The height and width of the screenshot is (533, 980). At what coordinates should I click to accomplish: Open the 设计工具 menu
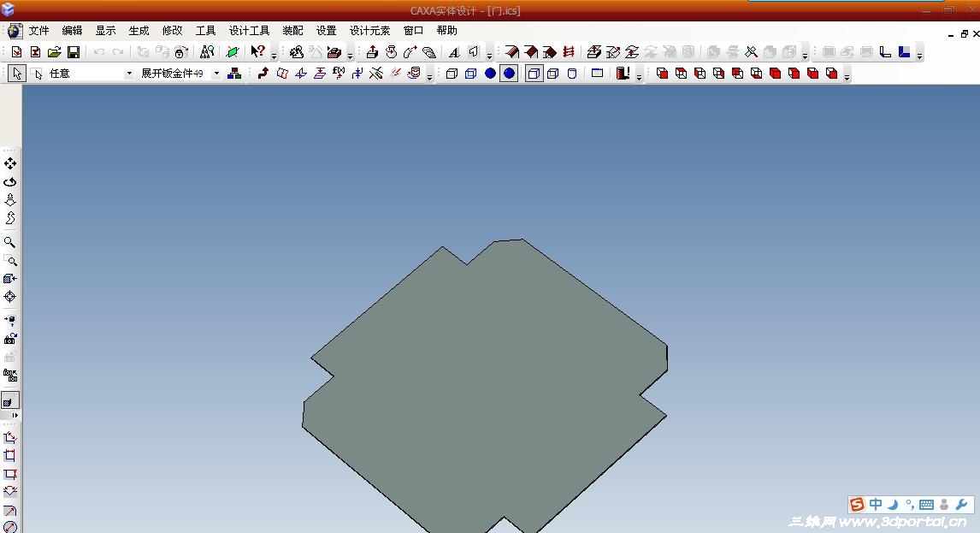tap(249, 31)
